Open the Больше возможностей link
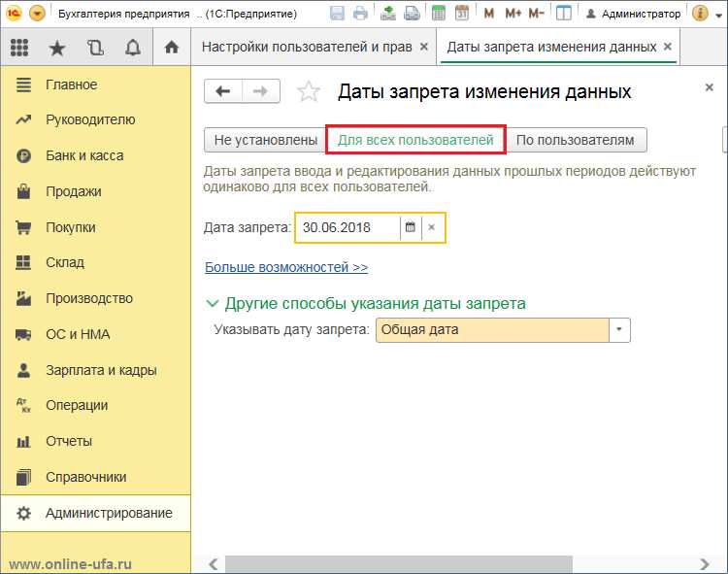 pyautogui.click(x=286, y=267)
